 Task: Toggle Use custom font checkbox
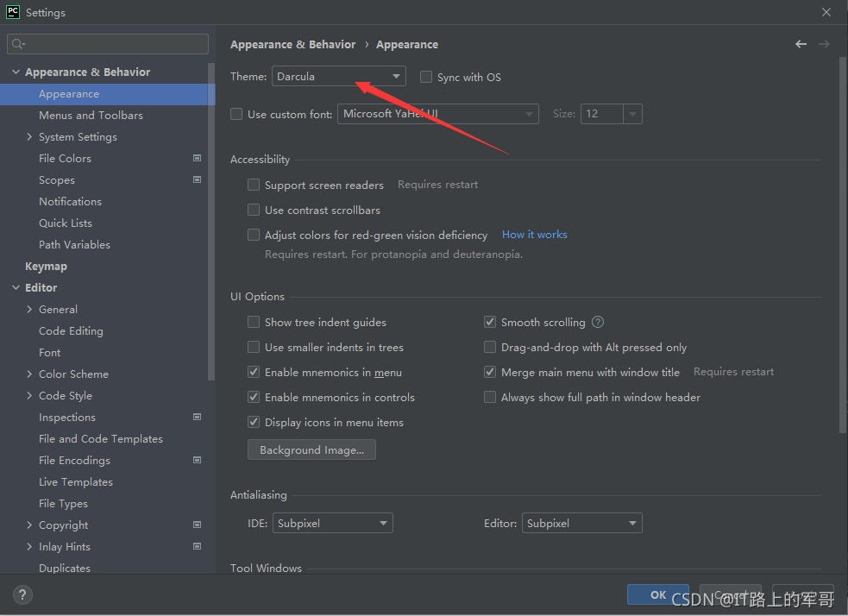[236, 114]
